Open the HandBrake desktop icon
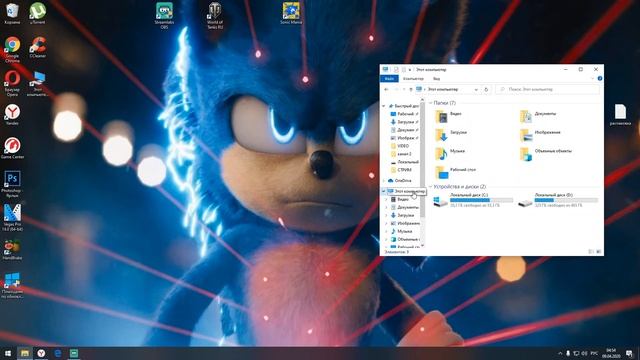The image size is (640, 360). point(12,250)
